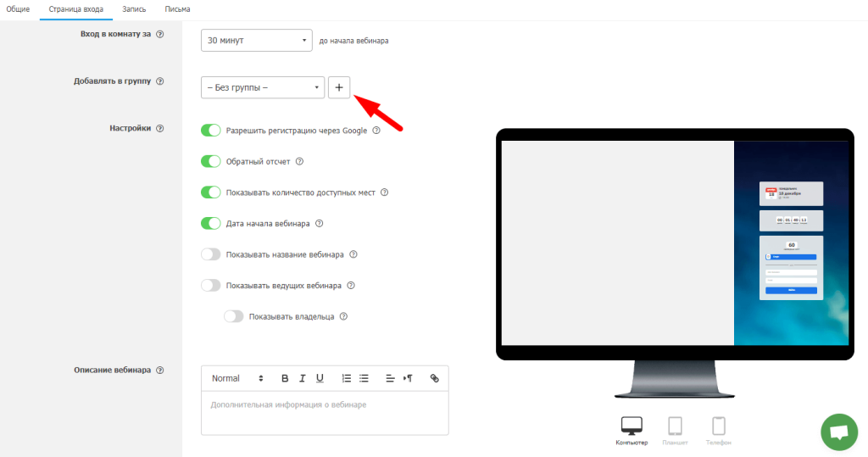Click the webinar description text area

[x=325, y=413]
